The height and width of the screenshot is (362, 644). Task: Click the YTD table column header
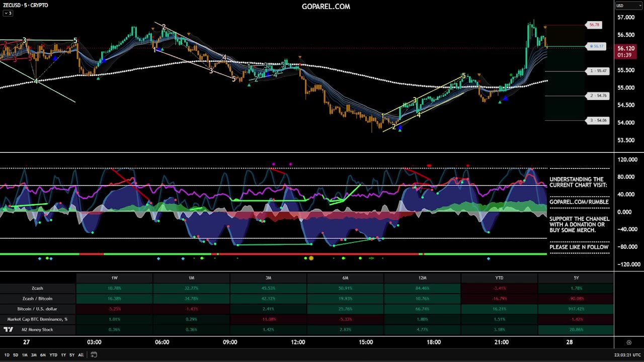click(499, 278)
